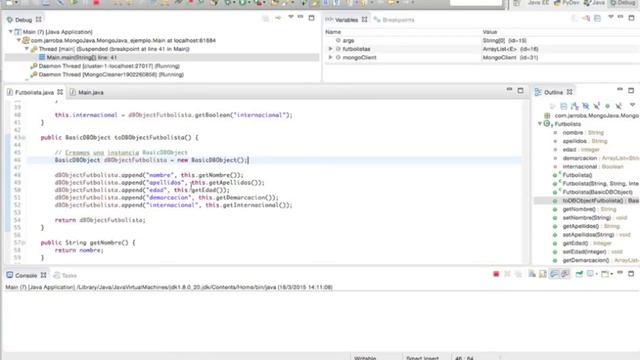This screenshot has width=640, height=360.
Task: Switch to the Futbolista.java editor tab
Action: (34, 93)
